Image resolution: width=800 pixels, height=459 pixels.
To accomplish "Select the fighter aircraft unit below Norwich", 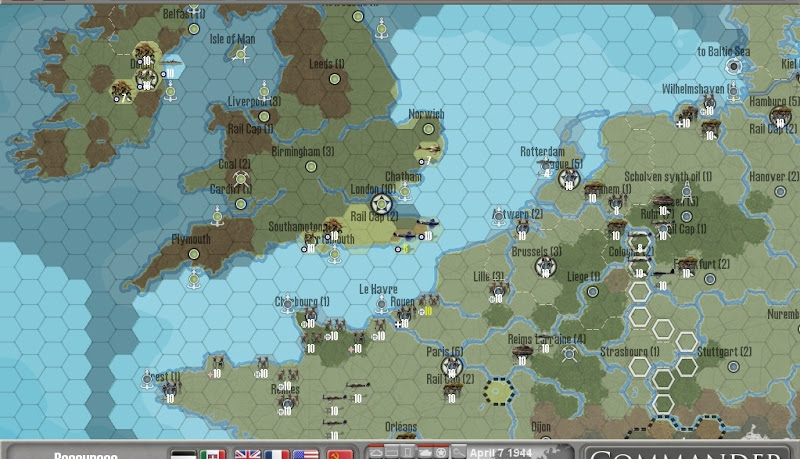I will click(x=429, y=150).
